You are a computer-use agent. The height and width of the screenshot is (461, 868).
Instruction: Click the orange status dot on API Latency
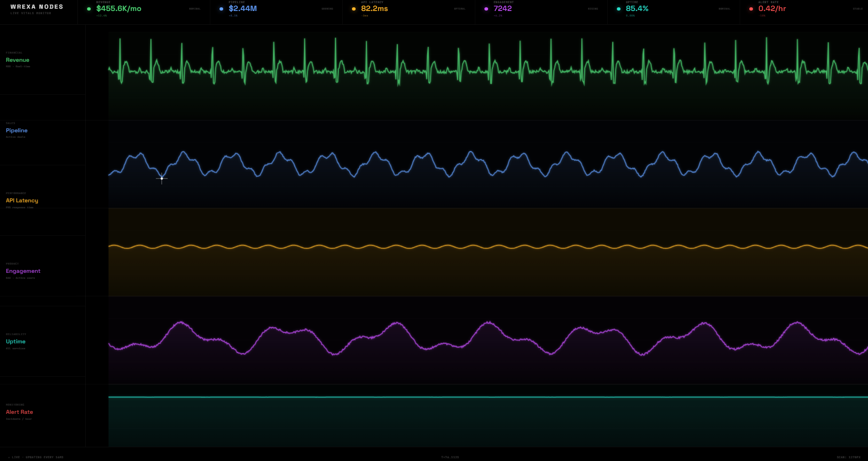(x=353, y=8)
